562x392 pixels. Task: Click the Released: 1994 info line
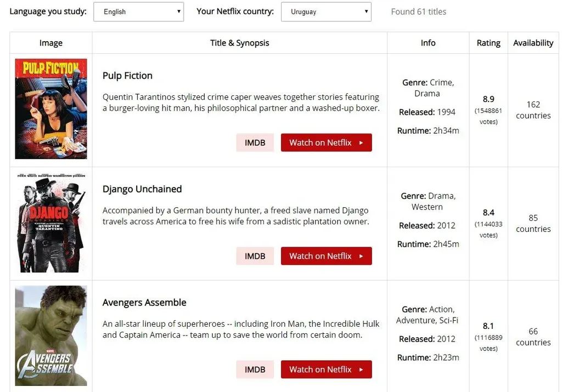click(427, 112)
